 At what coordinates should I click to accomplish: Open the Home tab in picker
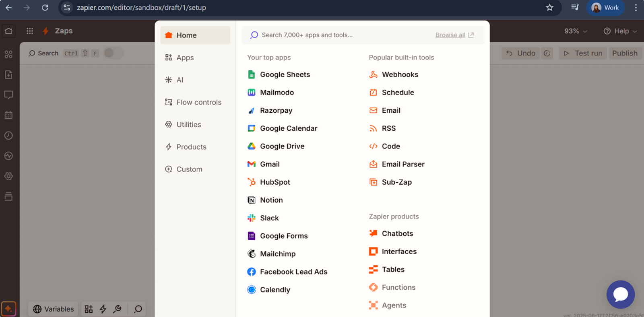(x=195, y=35)
